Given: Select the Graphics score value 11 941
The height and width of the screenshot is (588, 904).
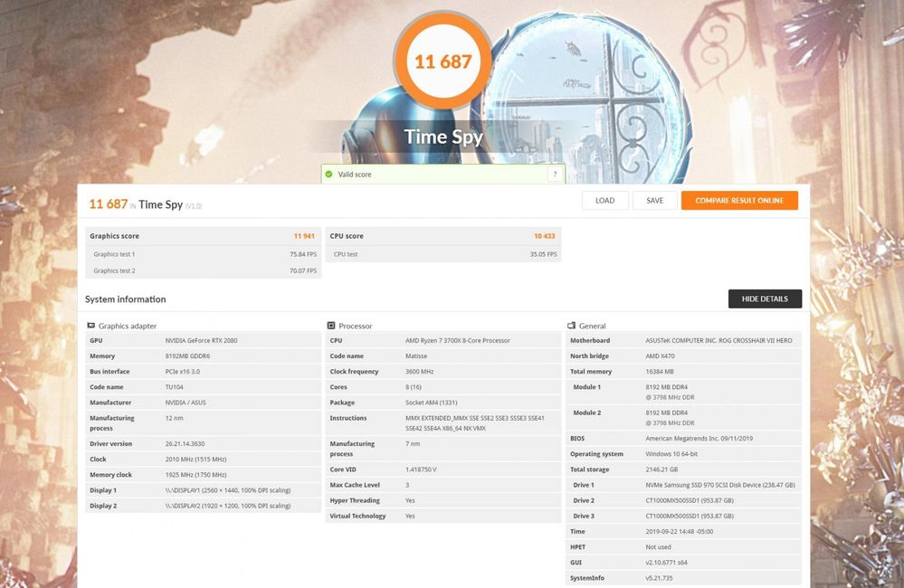Looking at the screenshot, I should [304, 236].
